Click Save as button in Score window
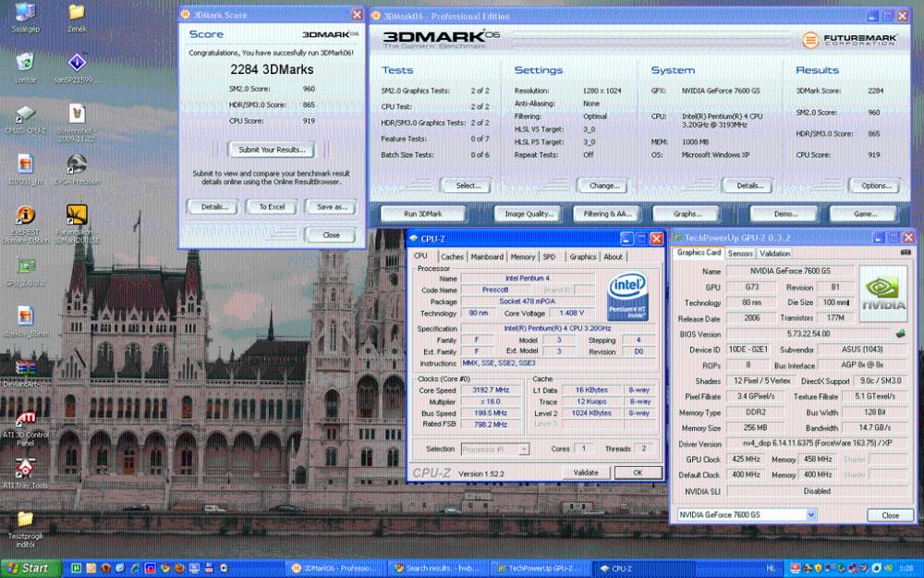 pos(331,207)
